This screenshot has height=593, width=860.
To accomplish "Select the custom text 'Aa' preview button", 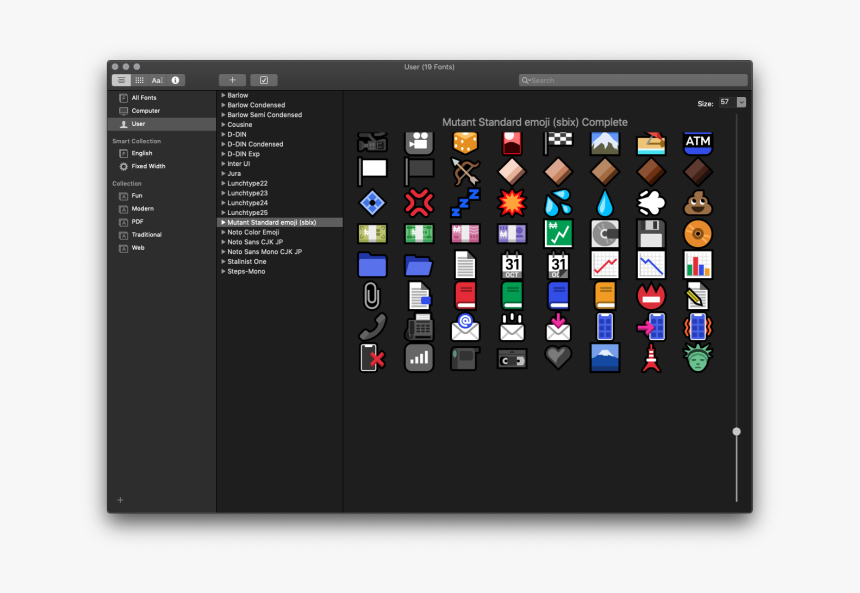I will 157,80.
